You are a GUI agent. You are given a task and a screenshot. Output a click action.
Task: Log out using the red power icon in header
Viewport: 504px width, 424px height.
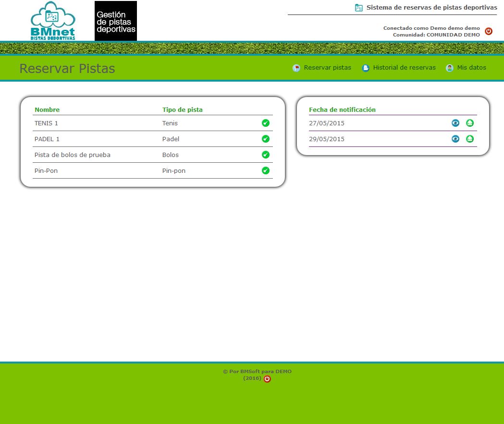tap(489, 31)
